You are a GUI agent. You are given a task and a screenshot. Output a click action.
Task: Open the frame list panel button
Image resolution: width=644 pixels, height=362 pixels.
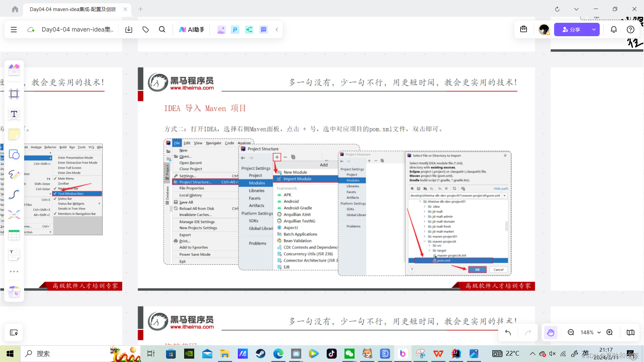[14, 333]
